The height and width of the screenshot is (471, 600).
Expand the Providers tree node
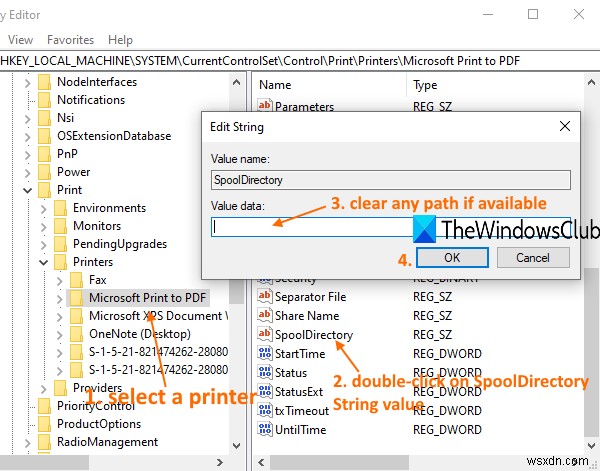pyautogui.click(x=44, y=389)
